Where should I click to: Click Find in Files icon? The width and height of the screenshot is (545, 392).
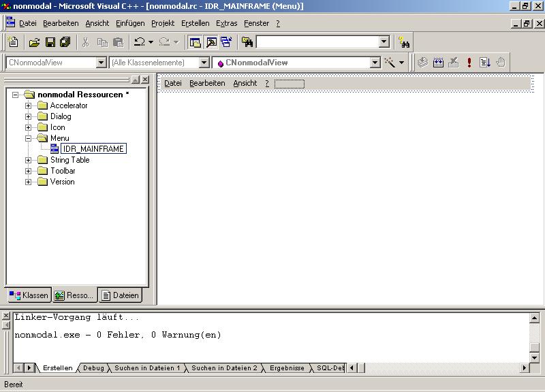(247, 42)
